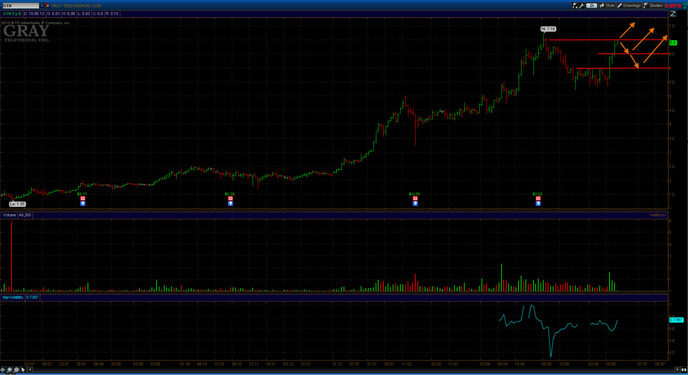Open the symbol selector arrows beside the ticker box
This screenshot has width=688, height=375.
[x=42, y=6]
